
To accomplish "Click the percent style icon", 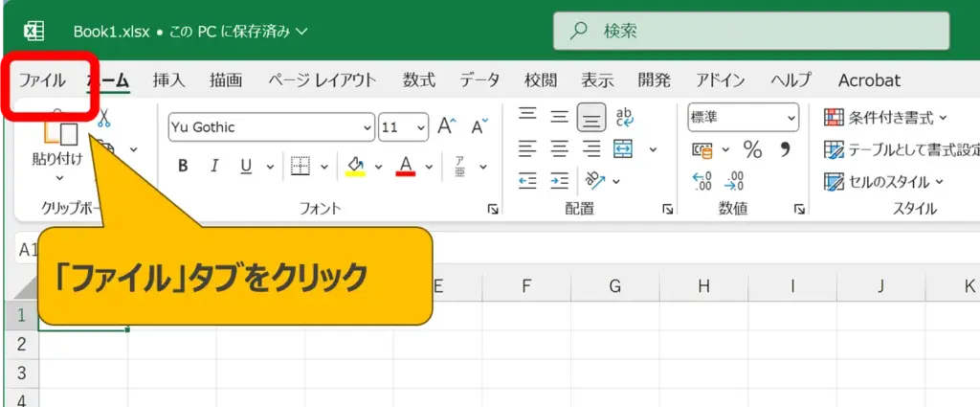I will pyautogui.click(x=753, y=149).
